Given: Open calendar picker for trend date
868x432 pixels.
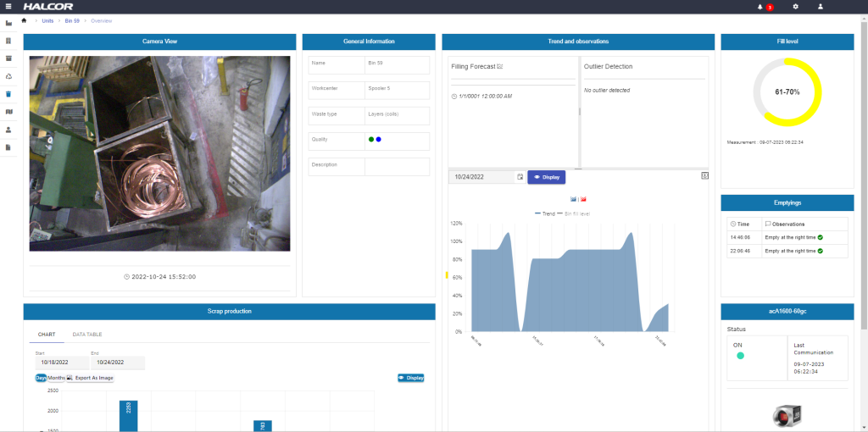Looking at the screenshot, I should (x=520, y=177).
